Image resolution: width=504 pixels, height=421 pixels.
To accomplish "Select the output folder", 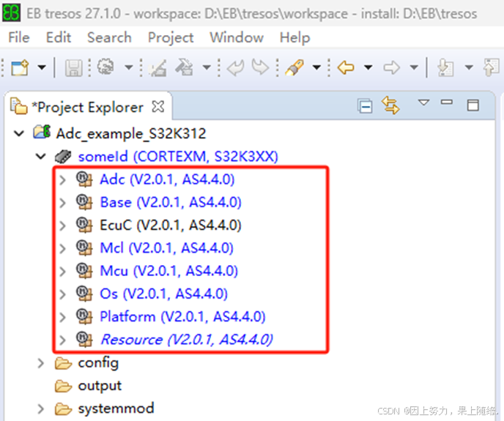I will click(100, 386).
